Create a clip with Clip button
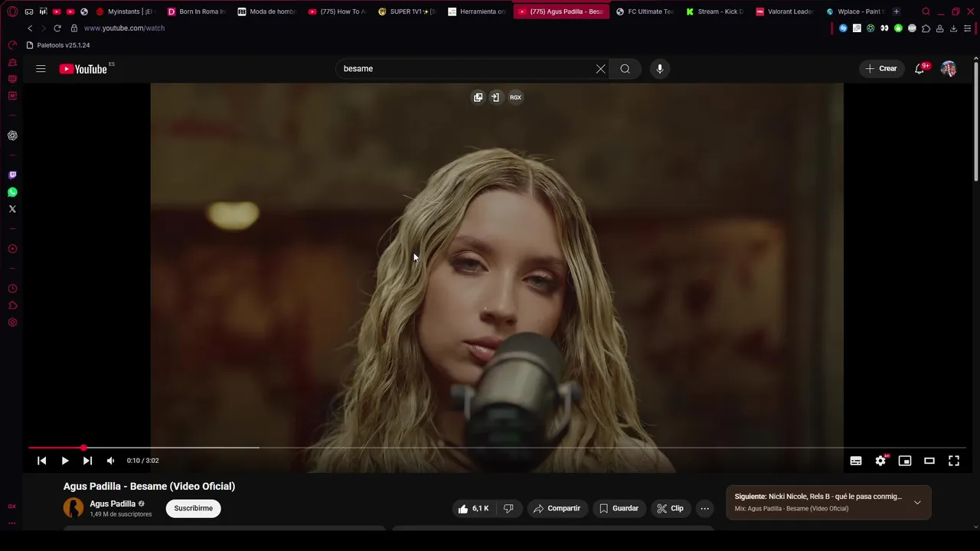The height and width of the screenshot is (551, 980). (670, 508)
